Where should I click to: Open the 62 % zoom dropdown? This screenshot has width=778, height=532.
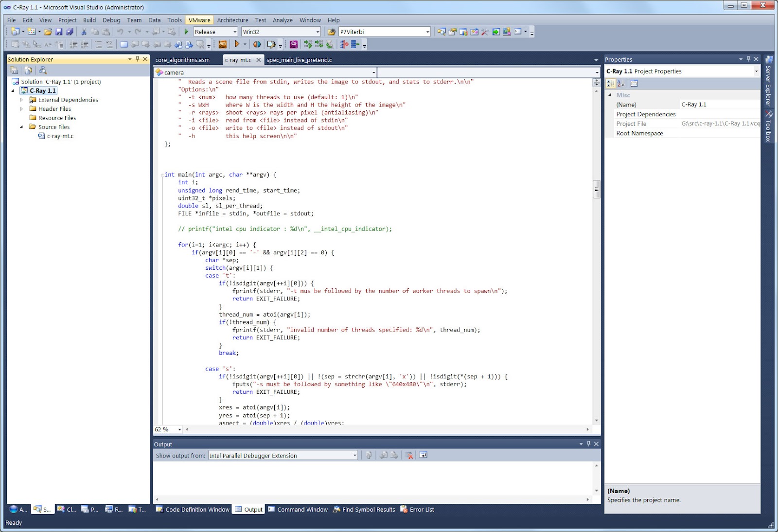179,429
